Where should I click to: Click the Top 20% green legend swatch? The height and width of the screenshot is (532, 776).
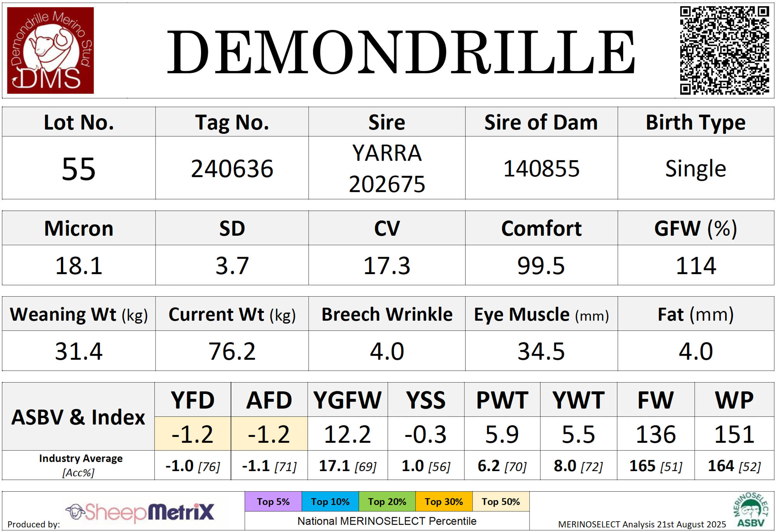387,502
